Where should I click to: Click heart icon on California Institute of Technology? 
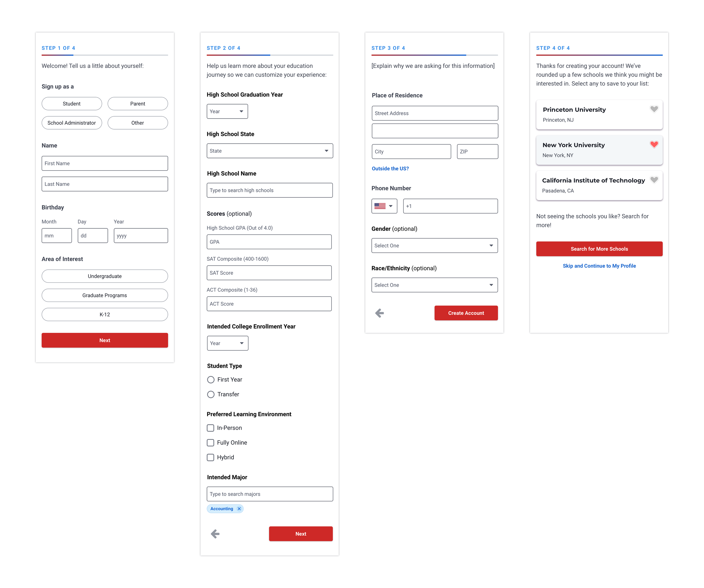(654, 180)
